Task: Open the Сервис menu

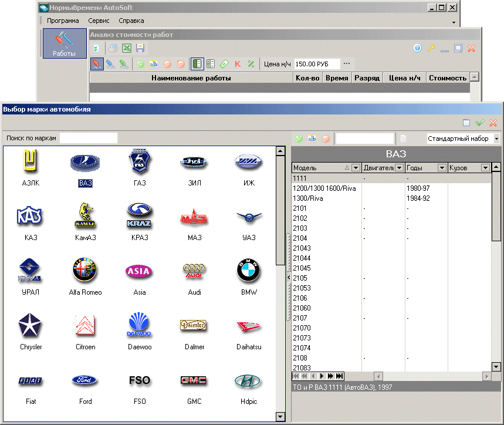Action: pos(99,21)
